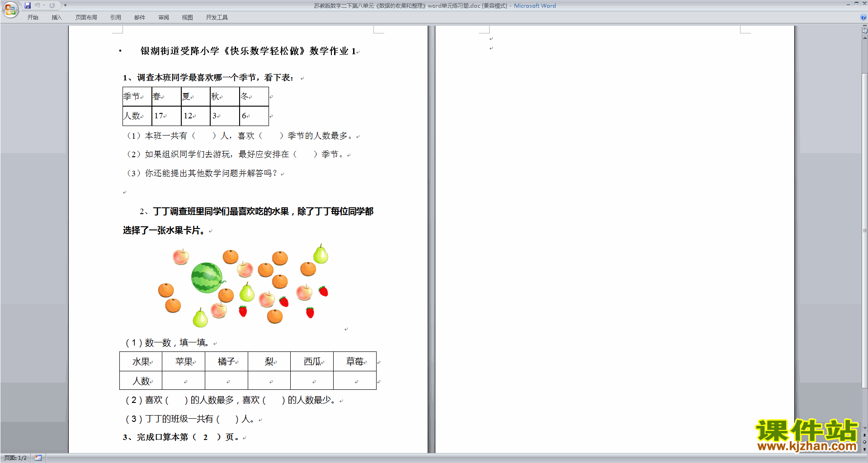Click the line （1）数一数，填一填

click(167, 343)
